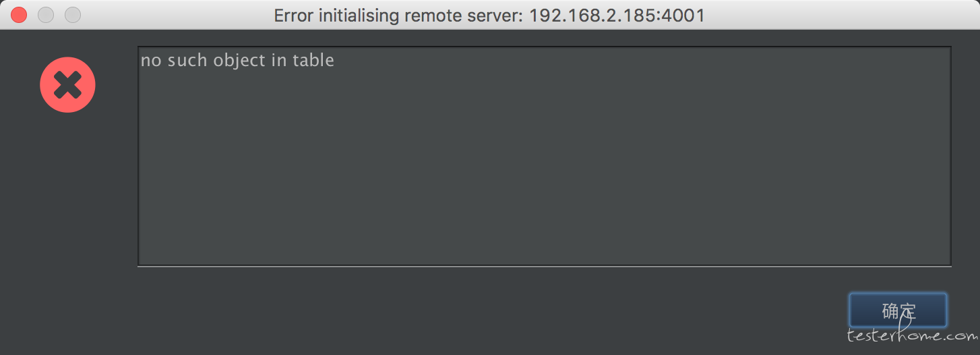Close the error dialog using red window button
Image resolution: width=980 pixels, height=355 pixels.
pyautogui.click(x=19, y=15)
